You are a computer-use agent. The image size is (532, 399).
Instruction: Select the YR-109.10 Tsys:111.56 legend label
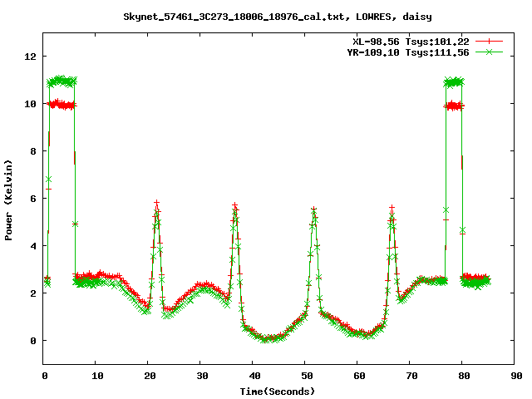tap(408, 52)
